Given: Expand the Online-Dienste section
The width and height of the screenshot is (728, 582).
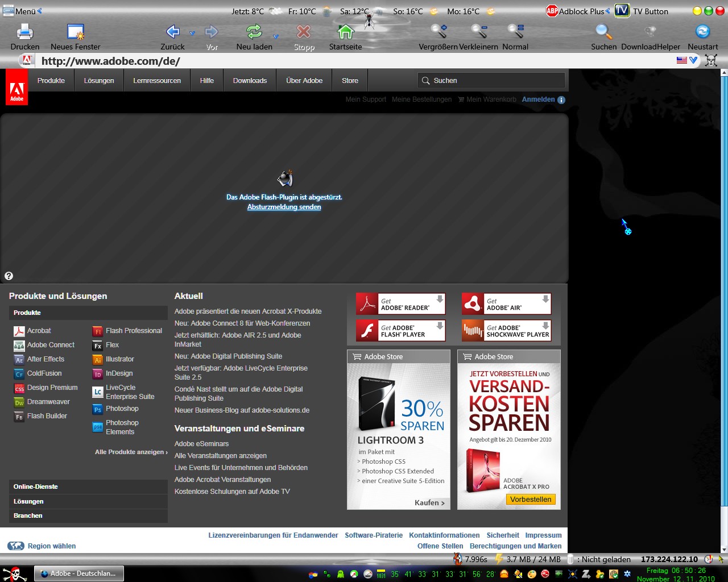Looking at the screenshot, I should click(x=88, y=487).
